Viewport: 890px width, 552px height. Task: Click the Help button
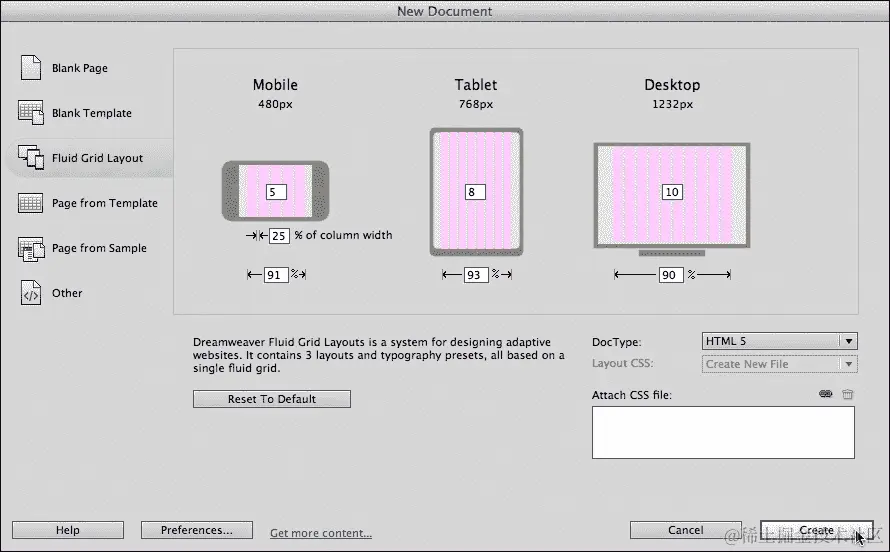[x=68, y=530]
